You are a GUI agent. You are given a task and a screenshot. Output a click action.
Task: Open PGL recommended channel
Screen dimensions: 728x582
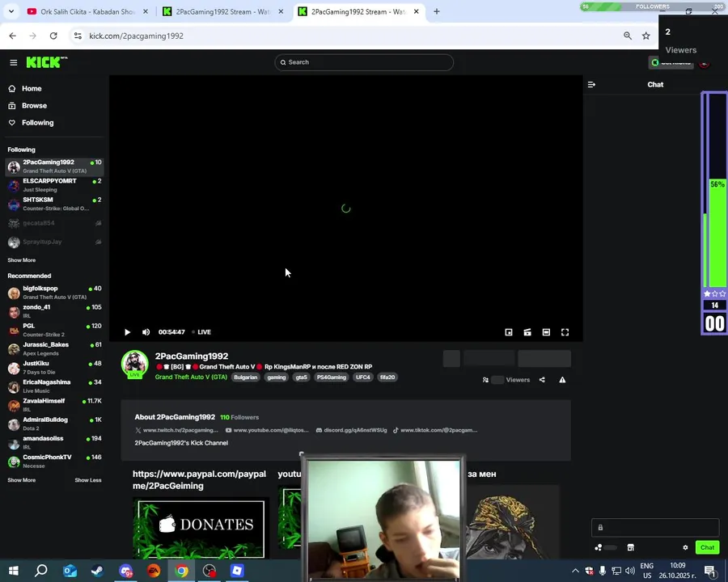(x=54, y=330)
